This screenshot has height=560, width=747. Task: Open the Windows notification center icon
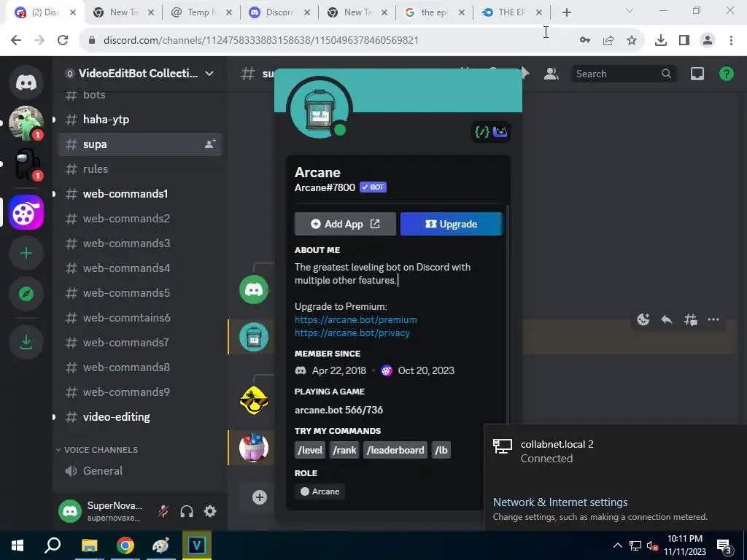tap(724, 545)
